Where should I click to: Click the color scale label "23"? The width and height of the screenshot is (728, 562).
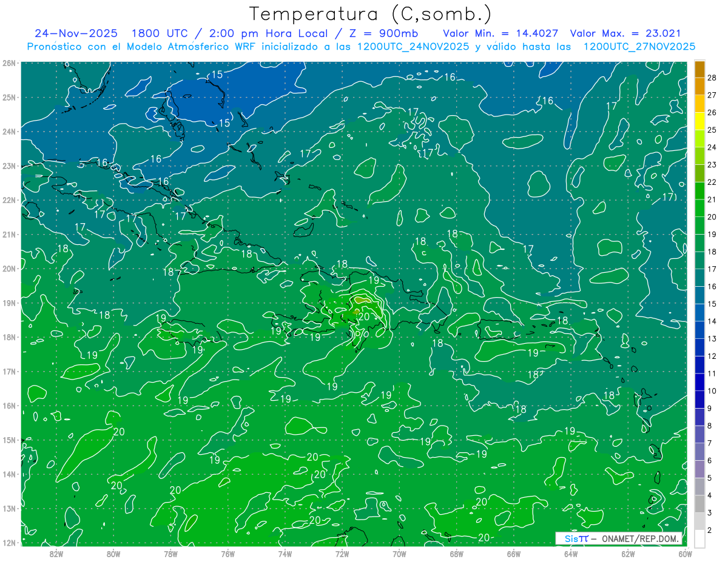pyautogui.click(x=712, y=165)
